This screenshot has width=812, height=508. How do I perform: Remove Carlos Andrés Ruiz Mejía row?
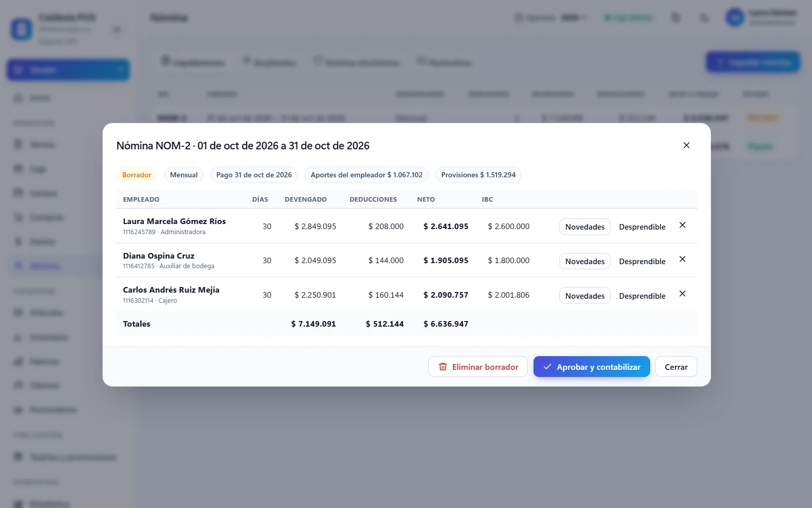pyautogui.click(x=683, y=294)
